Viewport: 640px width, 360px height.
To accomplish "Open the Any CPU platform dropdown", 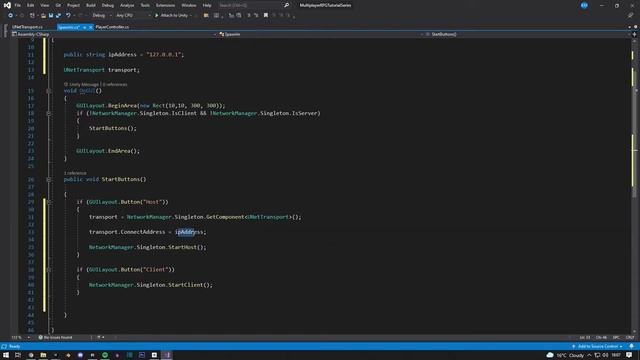I will click(133, 16).
